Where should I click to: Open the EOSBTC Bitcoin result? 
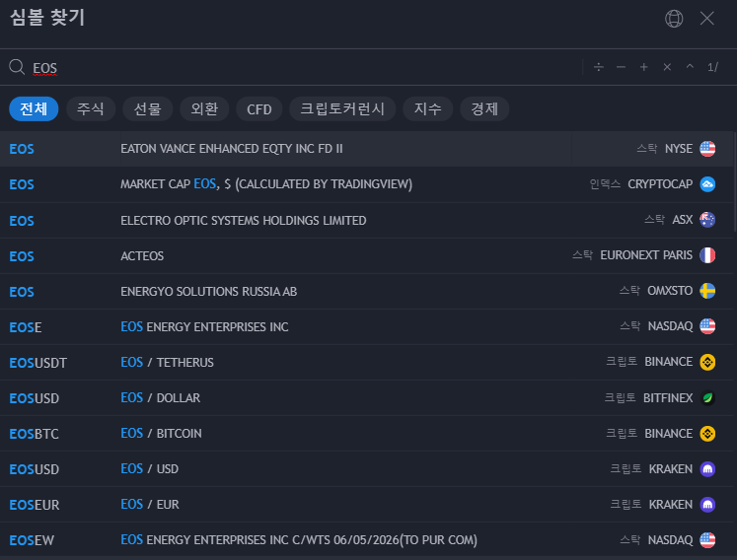367,433
